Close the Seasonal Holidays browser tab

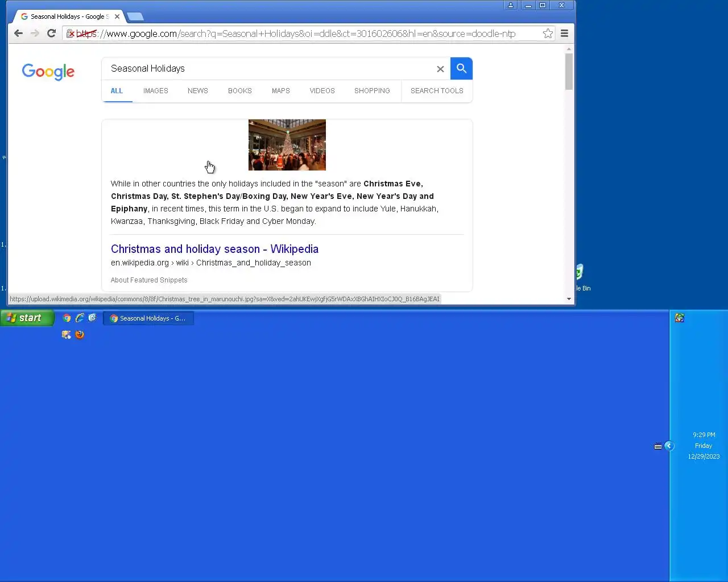coord(117,16)
